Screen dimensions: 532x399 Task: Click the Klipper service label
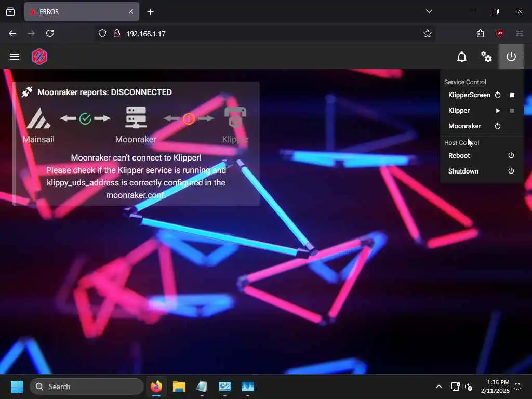[459, 111]
